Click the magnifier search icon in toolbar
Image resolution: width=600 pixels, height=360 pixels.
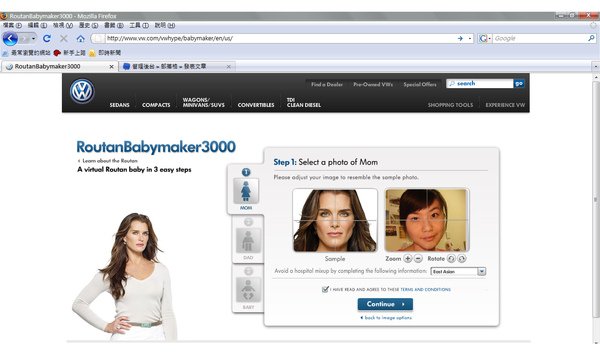pos(591,38)
